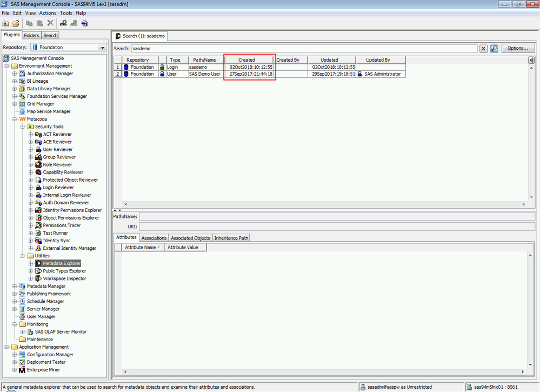
Task: Select the Grid Manager icon
Action: coord(22,104)
